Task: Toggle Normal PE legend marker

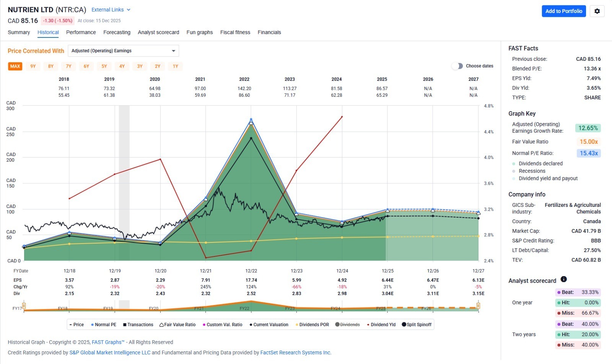Action: [x=93, y=325]
